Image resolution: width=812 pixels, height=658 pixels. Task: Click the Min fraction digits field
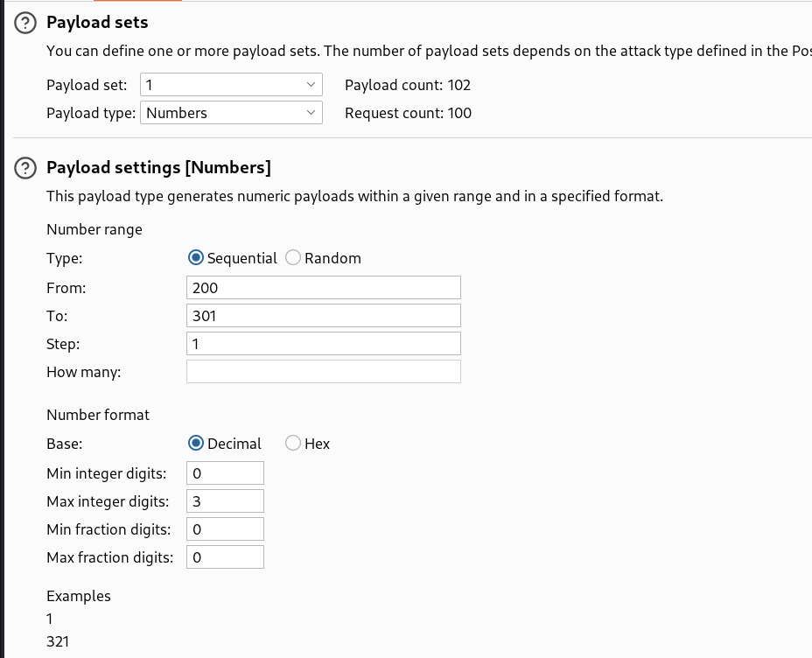[225, 528]
